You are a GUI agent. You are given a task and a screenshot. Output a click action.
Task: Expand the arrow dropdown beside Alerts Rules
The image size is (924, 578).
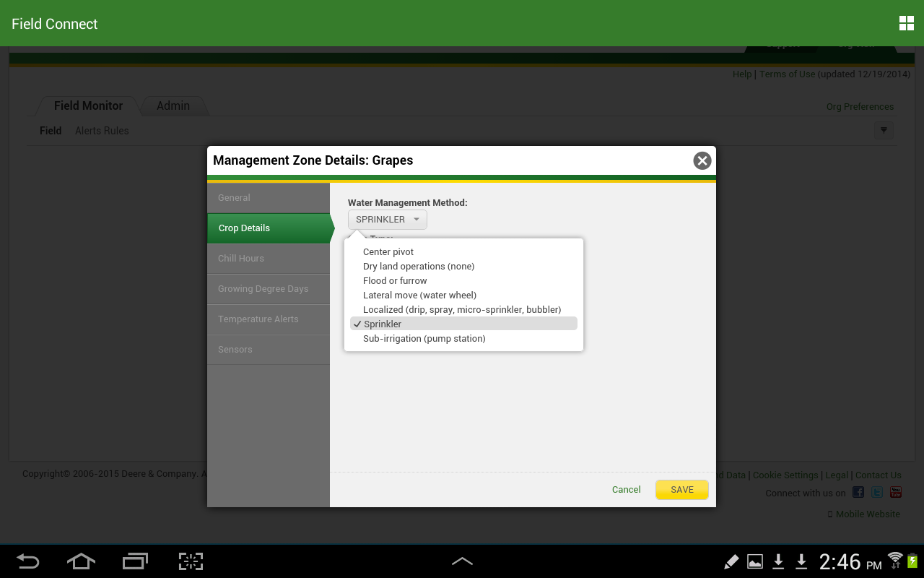coord(884,131)
